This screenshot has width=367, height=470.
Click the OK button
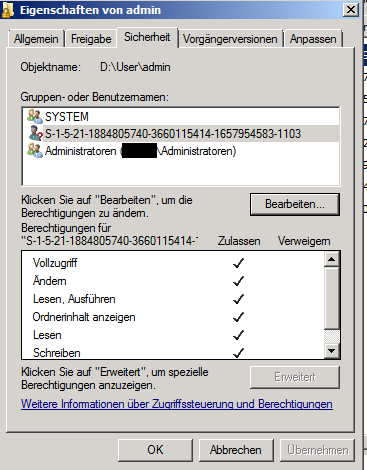coord(155,450)
